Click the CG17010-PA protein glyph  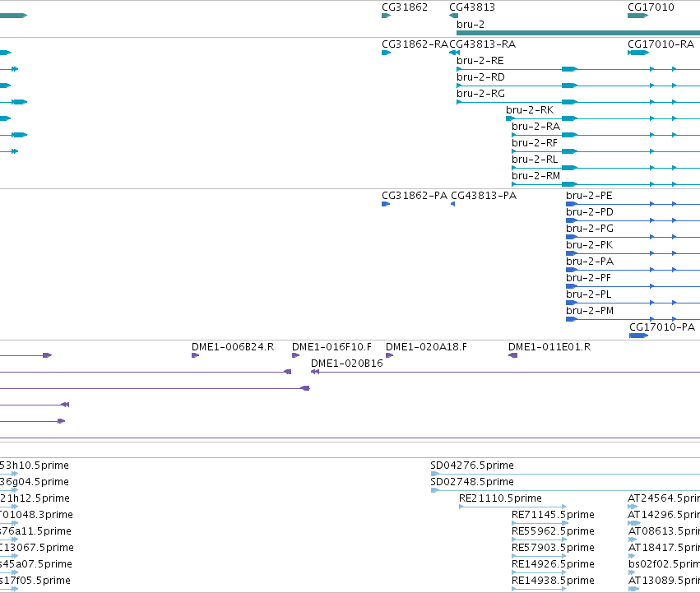click(x=639, y=336)
